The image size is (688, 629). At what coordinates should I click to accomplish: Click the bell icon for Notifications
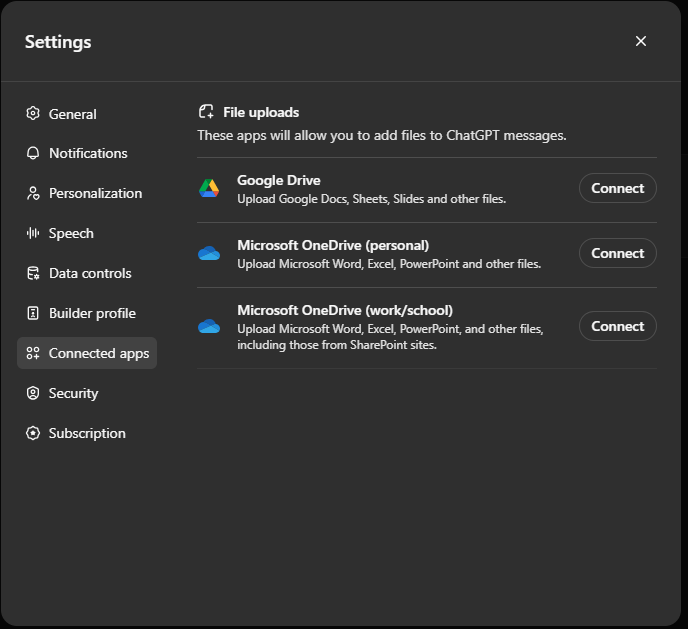point(33,153)
